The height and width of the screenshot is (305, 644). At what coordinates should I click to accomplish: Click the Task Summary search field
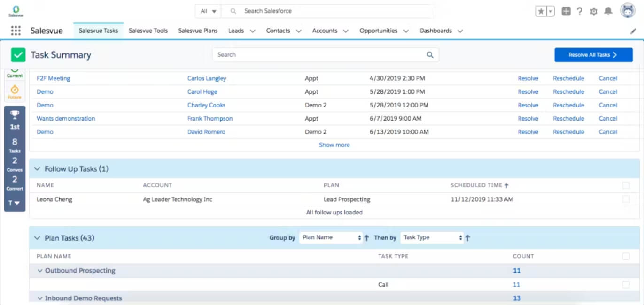326,55
